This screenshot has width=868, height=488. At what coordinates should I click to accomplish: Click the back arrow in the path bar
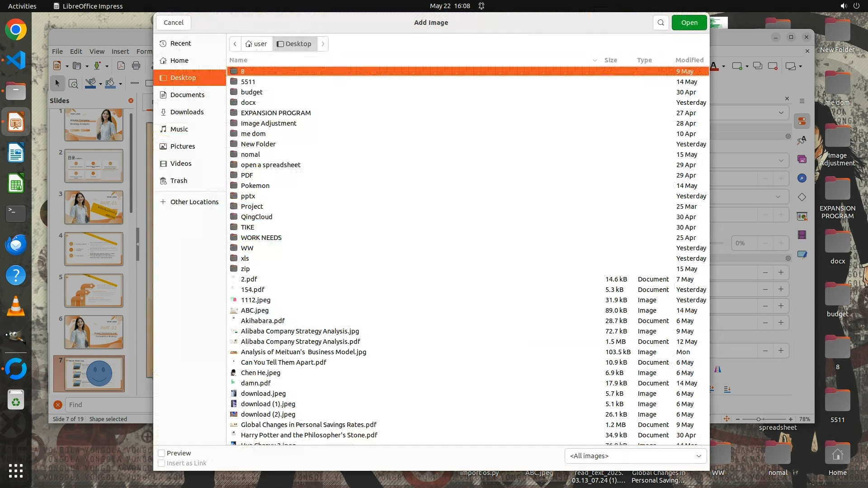(235, 44)
